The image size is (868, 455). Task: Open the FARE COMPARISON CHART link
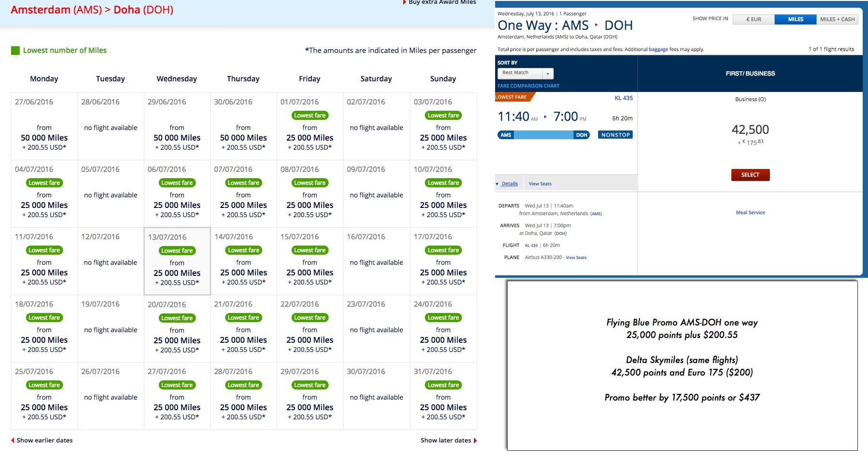[528, 86]
